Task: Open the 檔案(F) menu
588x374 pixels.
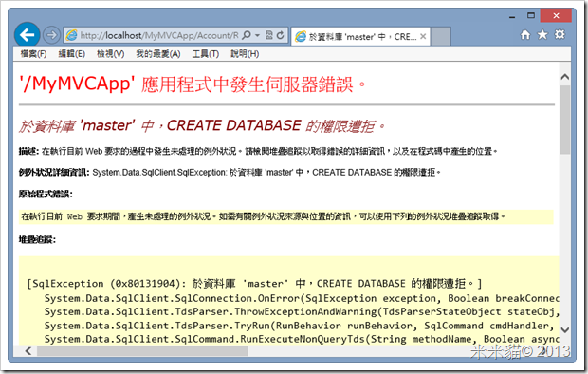Action: (33, 54)
